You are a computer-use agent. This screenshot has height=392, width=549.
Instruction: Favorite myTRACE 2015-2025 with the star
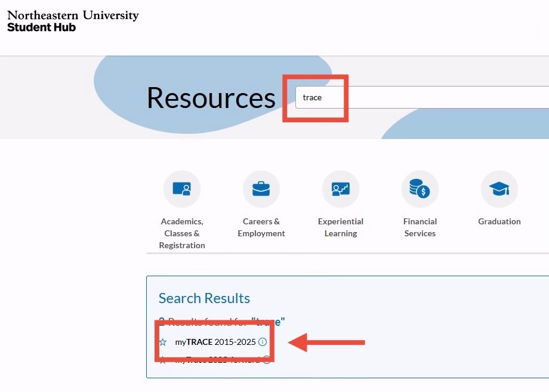[163, 342]
